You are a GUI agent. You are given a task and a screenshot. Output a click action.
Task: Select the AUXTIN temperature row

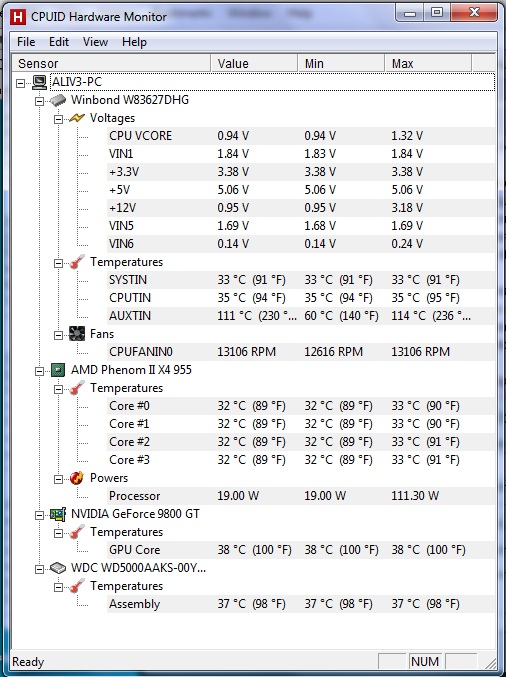(301, 316)
